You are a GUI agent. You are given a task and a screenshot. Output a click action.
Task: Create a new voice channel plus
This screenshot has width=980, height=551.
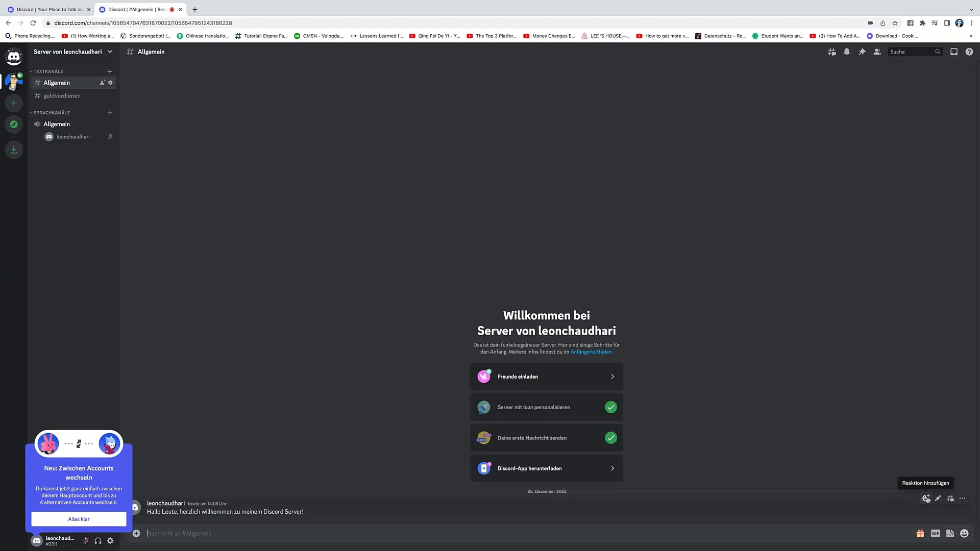[110, 113]
